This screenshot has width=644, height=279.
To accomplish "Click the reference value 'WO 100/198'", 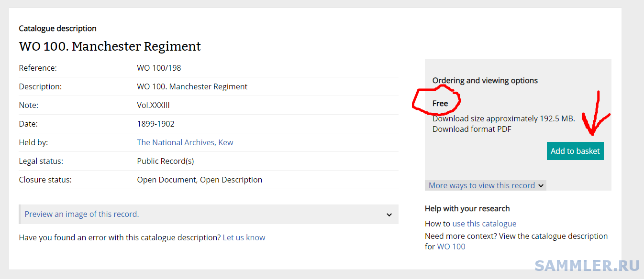I will tap(159, 68).
